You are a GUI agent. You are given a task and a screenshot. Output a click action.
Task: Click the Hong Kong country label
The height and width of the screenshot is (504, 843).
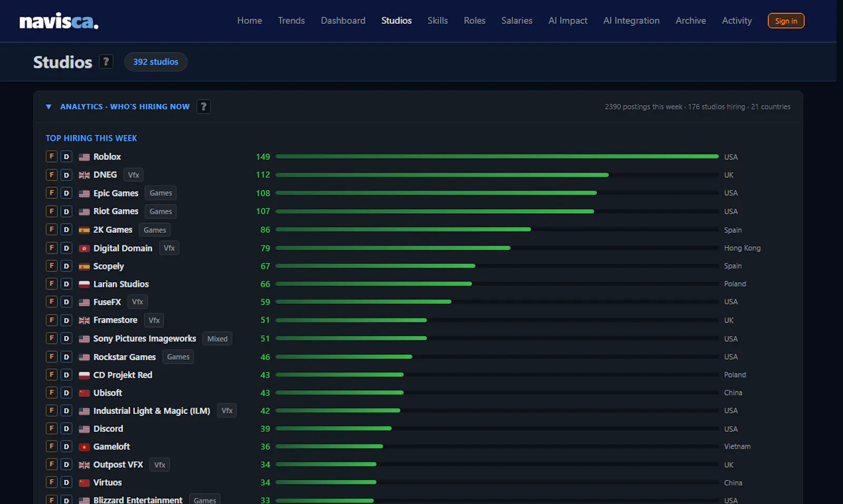click(742, 248)
